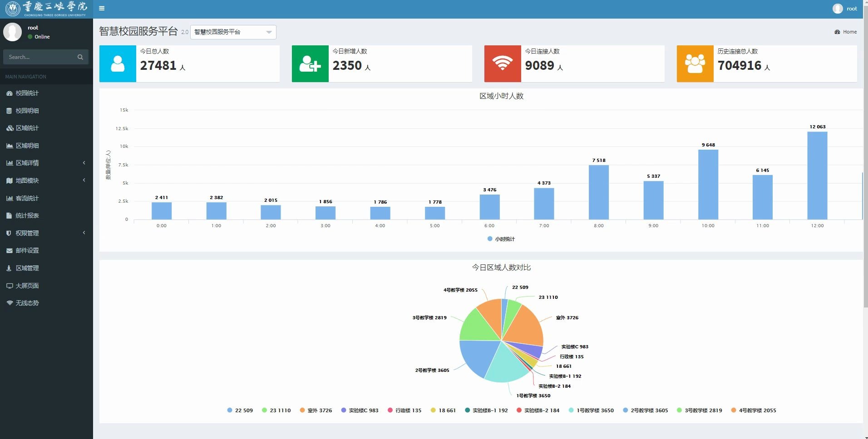This screenshot has height=439, width=868.
Task: Click the 0:00 bar showing 2 411
Action: [x=162, y=211]
